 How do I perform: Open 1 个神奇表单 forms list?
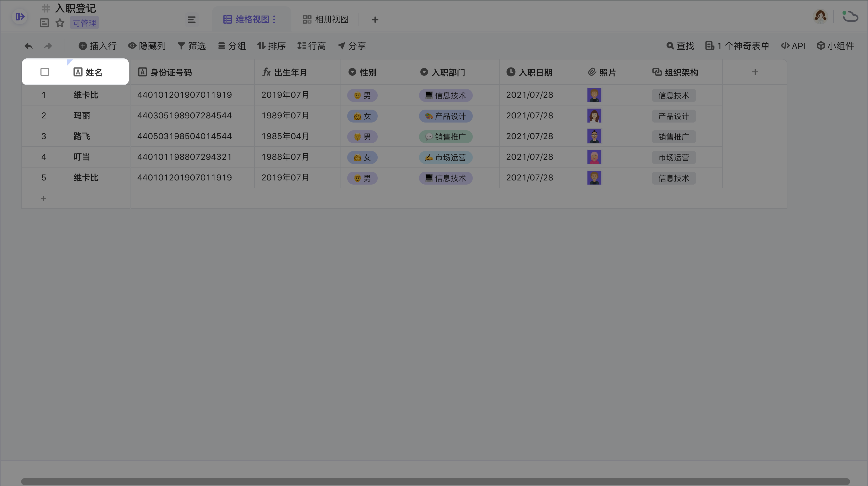pyautogui.click(x=737, y=46)
